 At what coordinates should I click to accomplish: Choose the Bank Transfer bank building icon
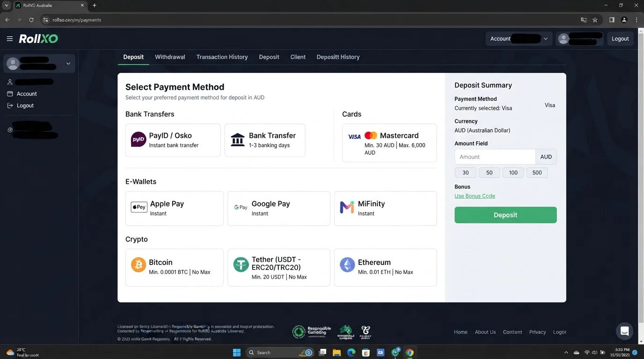[x=238, y=140]
